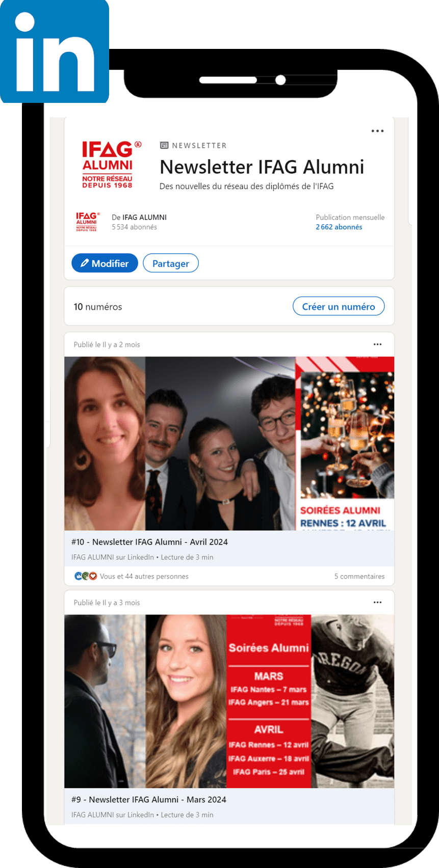Click reaction icons on issue #10
439x868 pixels.
86,576
